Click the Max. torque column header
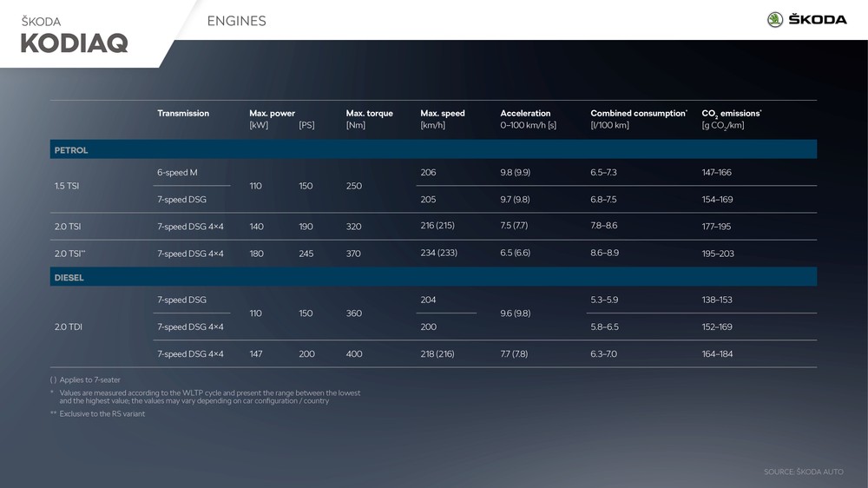 pyautogui.click(x=369, y=114)
